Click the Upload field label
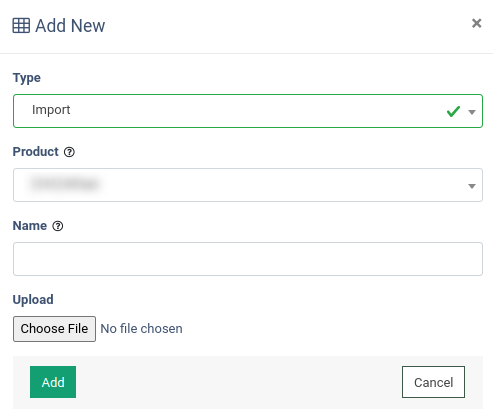The image size is (493, 419). 33,300
